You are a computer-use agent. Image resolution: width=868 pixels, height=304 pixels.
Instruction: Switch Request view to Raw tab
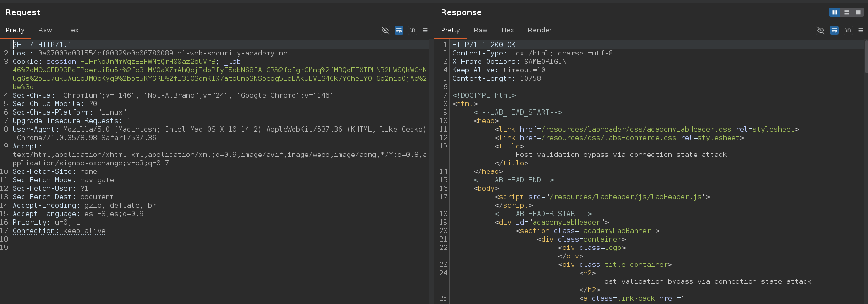click(45, 30)
